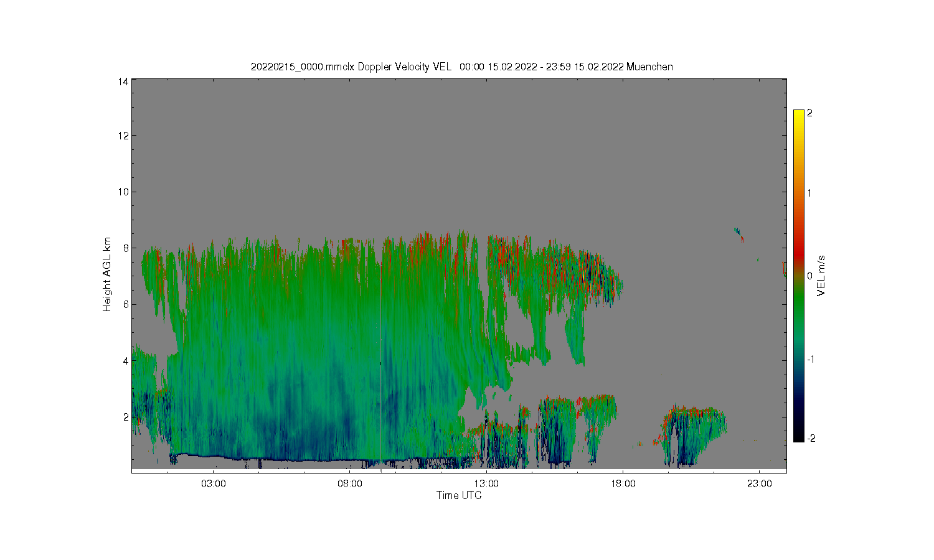Image resolution: width=934 pixels, height=560 pixels.
Task: Click the 6 km height tick label
Action: pos(126,304)
